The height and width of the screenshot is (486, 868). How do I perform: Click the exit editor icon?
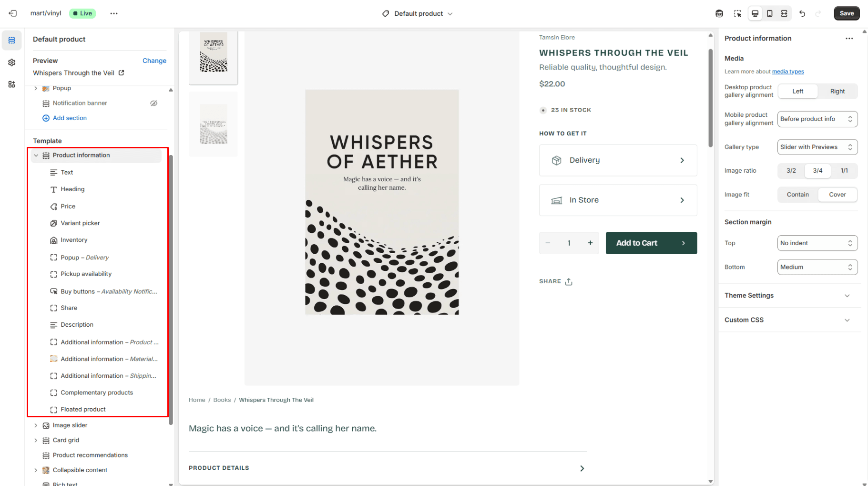13,13
